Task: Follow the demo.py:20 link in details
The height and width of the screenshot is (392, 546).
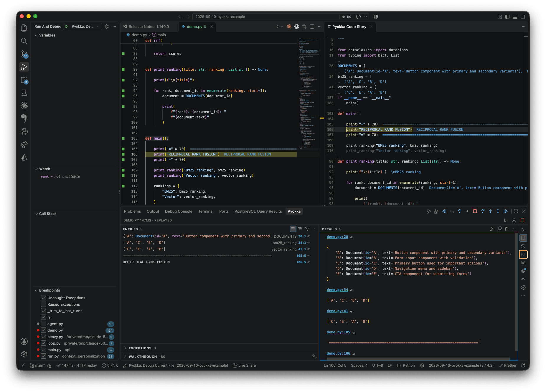Action: (337, 237)
